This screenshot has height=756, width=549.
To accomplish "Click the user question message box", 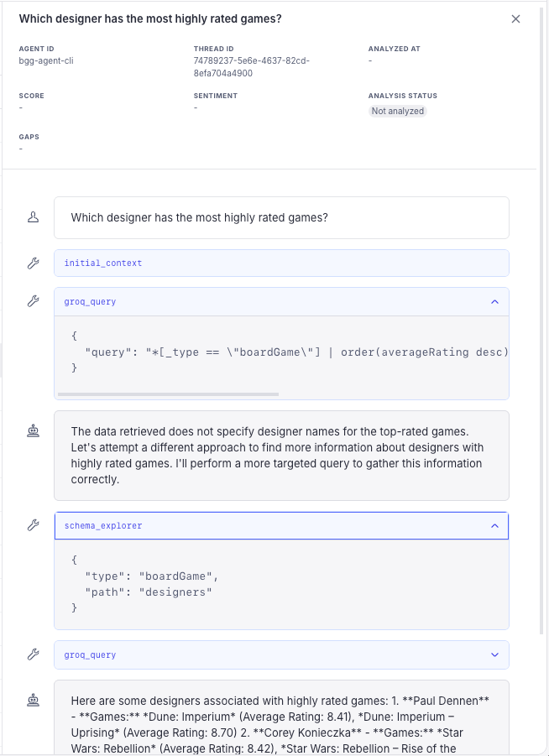I will click(281, 217).
